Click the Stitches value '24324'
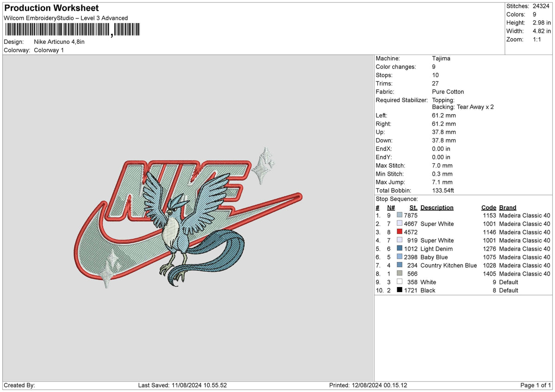The height and width of the screenshot is (392, 555). 542,6
